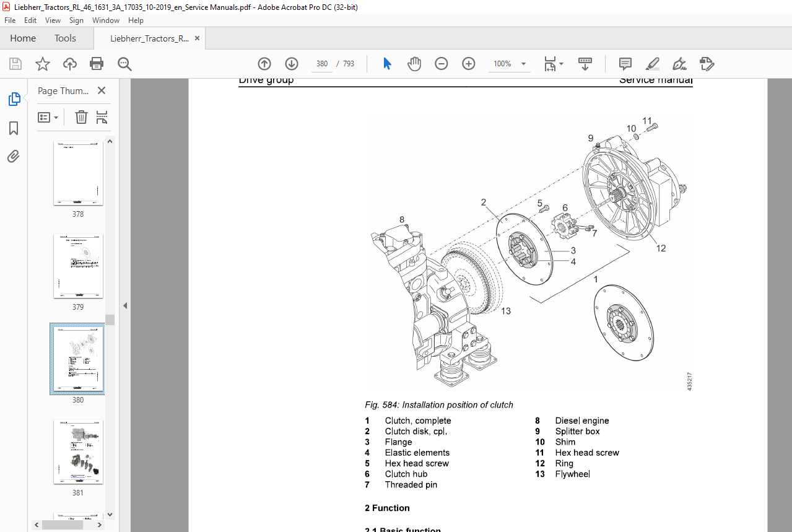Click the 'Page Thum...' panel title
Screen dimensions: 792x532
pyautogui.click(x=63, y=90)
